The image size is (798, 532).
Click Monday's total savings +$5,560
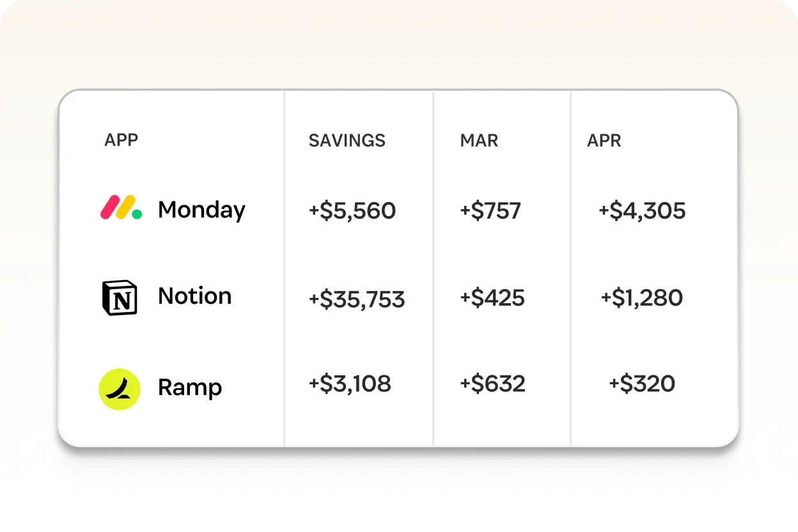pos(352,211)
